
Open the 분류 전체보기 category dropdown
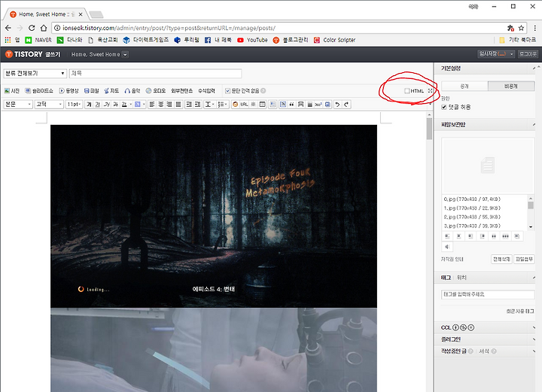click(35, 74)
